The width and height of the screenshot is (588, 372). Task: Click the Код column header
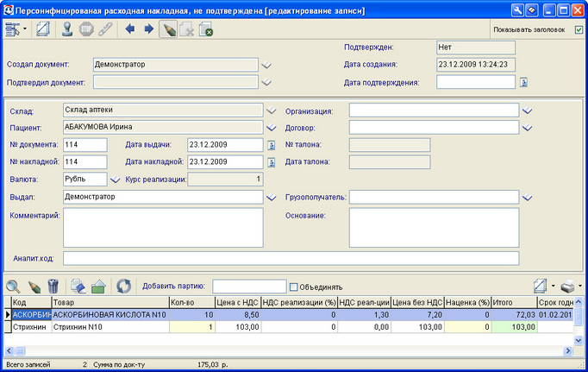coord(31,303)
